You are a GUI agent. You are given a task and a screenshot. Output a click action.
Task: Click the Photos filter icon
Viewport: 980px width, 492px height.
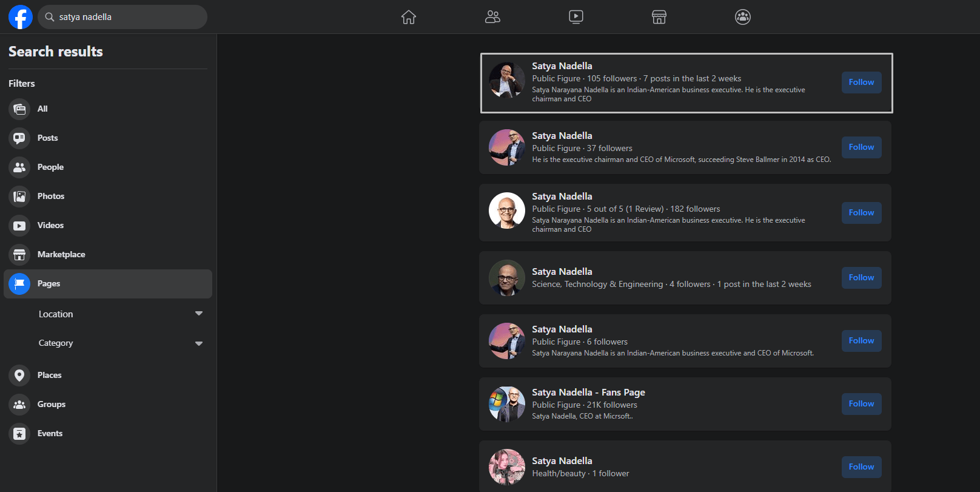[x=19, y=197]
